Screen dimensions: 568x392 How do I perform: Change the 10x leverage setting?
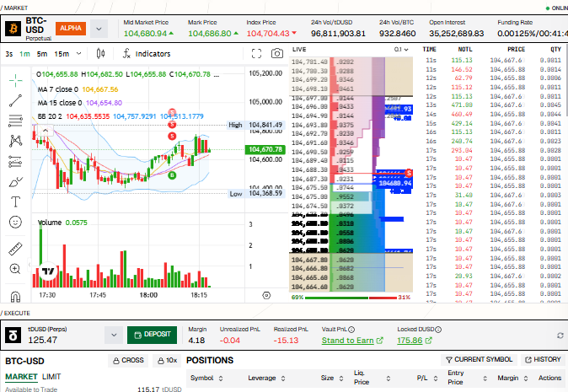pyautogui.click(x=168, y=361)
